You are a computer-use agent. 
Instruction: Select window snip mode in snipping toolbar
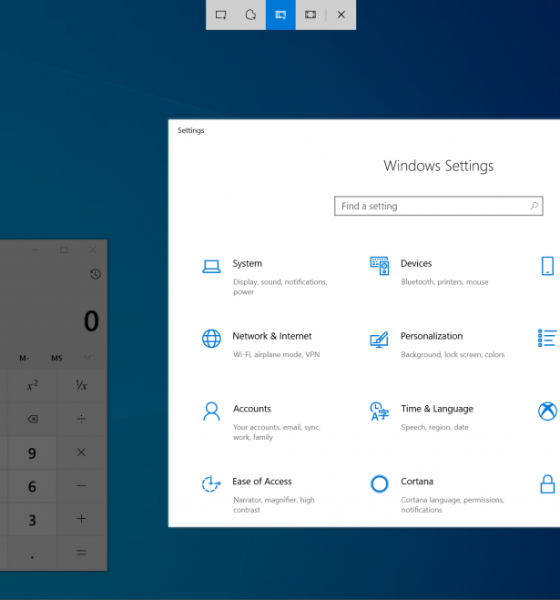tap(281, 15)
